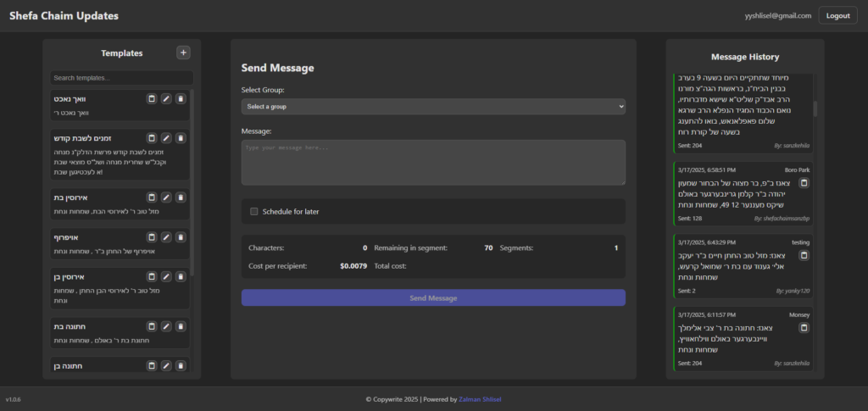
Task: Click the Search templates field
Action: (122, 78)
